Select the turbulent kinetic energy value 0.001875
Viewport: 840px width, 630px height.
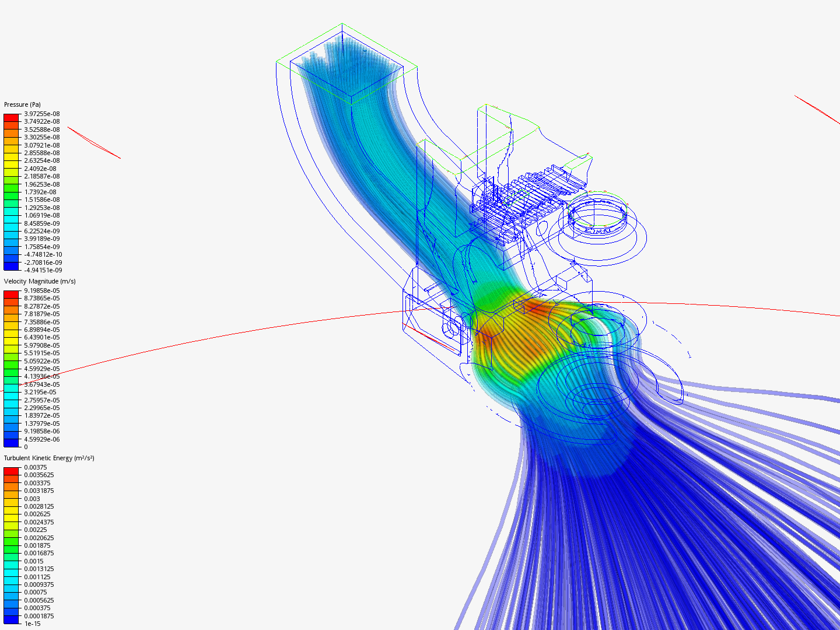37,546
